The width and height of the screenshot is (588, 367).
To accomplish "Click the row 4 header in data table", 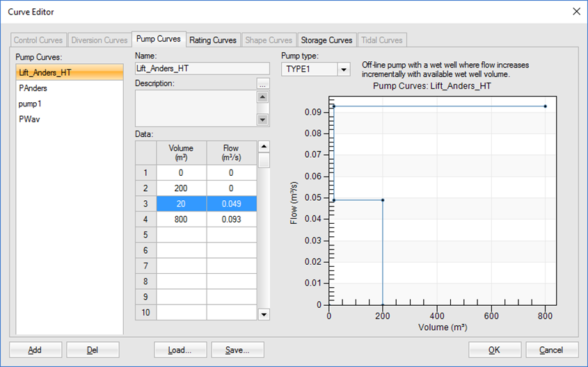I will (x=146, y=220).
